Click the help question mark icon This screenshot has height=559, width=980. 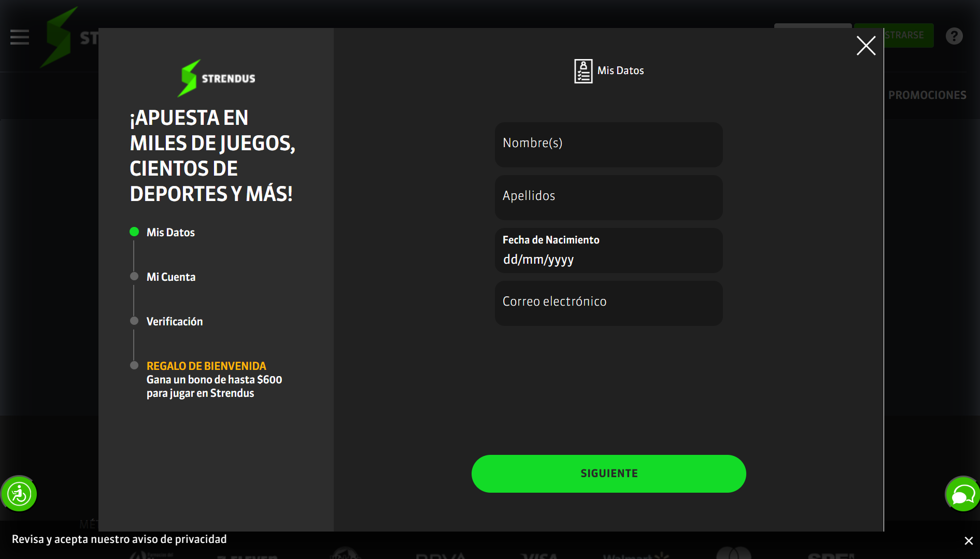954,36
